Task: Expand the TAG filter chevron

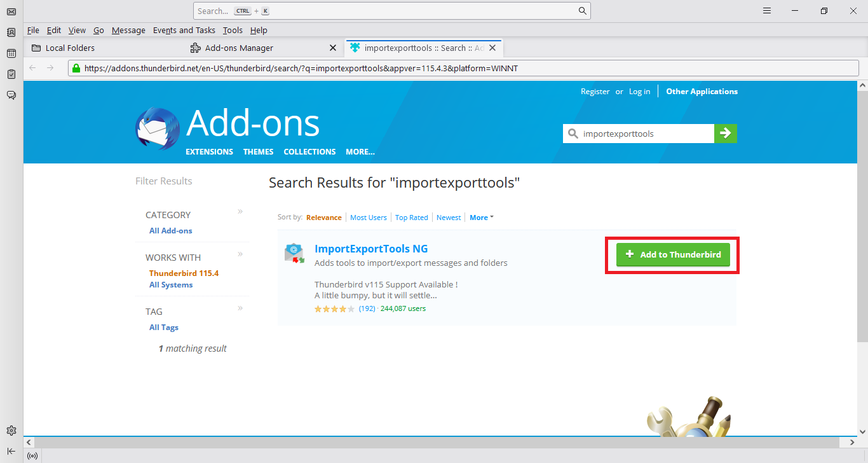Action: pyautogui.click(x=240, y=308)
